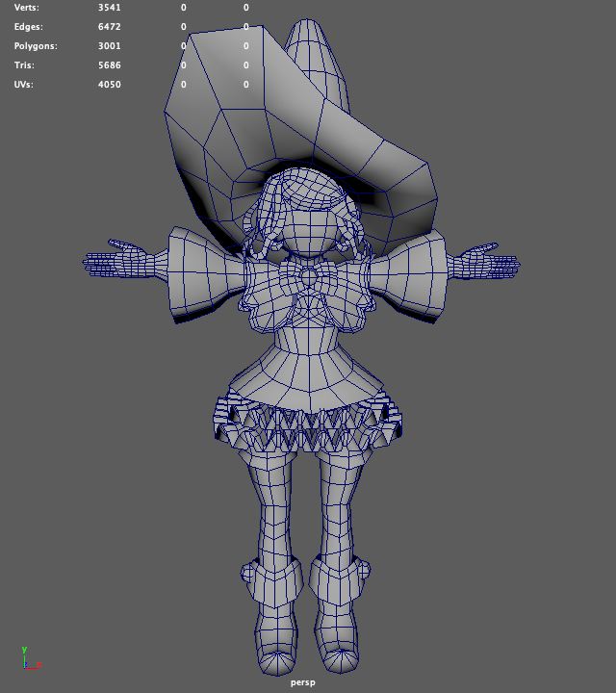Select the character's face mesh
The image size is (616, 693).
(308, 234)
